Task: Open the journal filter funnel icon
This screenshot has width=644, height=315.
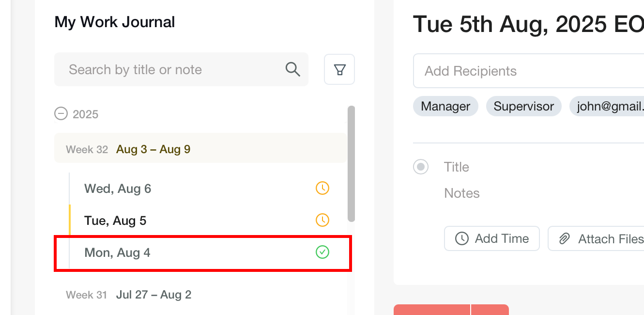Action: (x=339, y=70)
